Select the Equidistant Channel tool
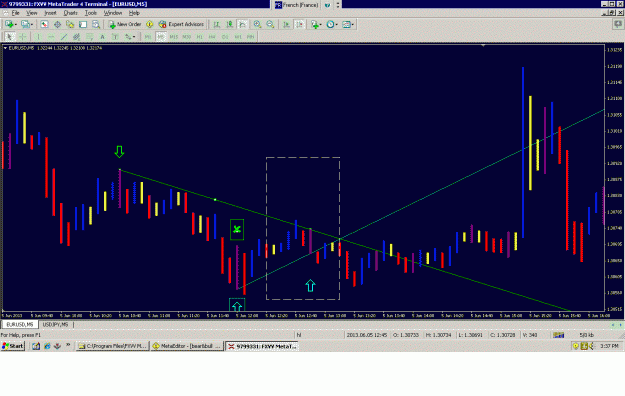 click(x=77, y=37)
